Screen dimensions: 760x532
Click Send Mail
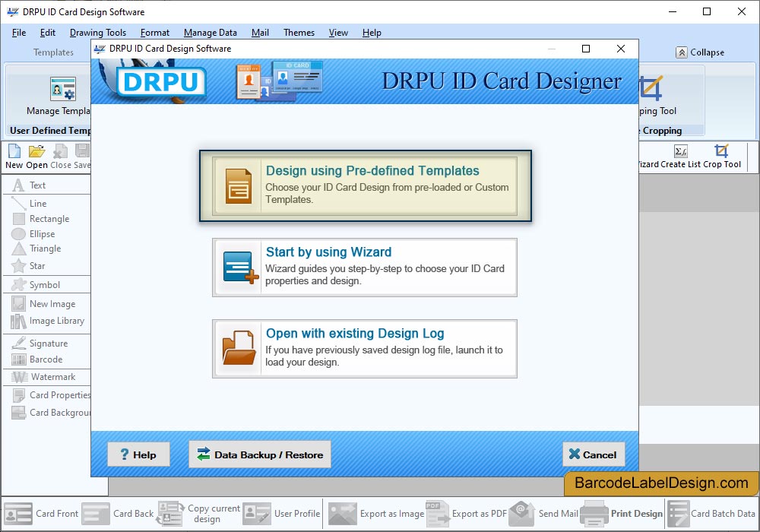click(x=543, y=514)
